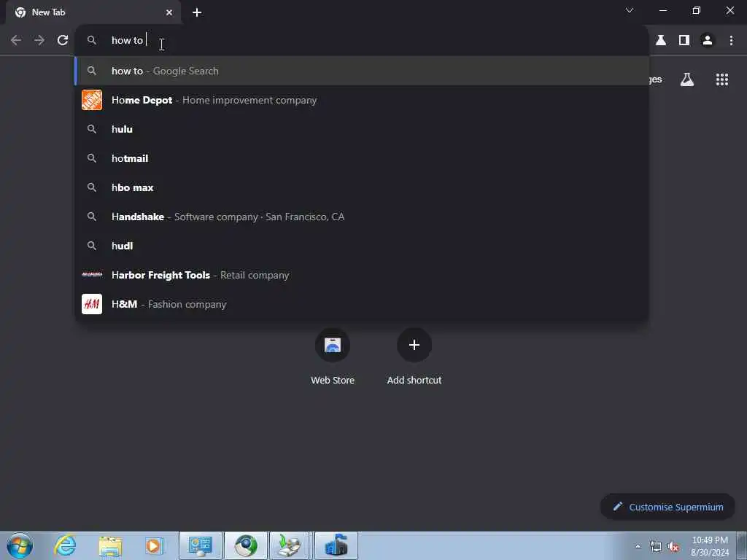Click the muted volume tray icon
This screenshot has width=747, height=560.
pos(673,547)
